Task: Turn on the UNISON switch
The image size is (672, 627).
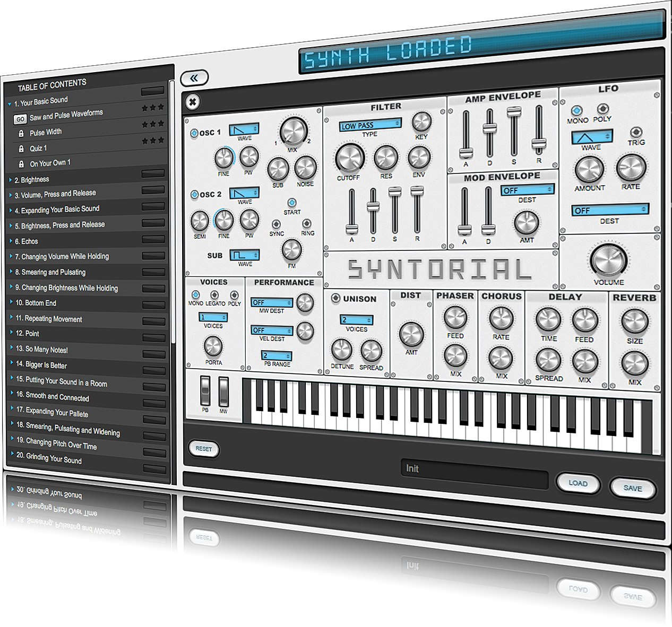Action: 335,299
